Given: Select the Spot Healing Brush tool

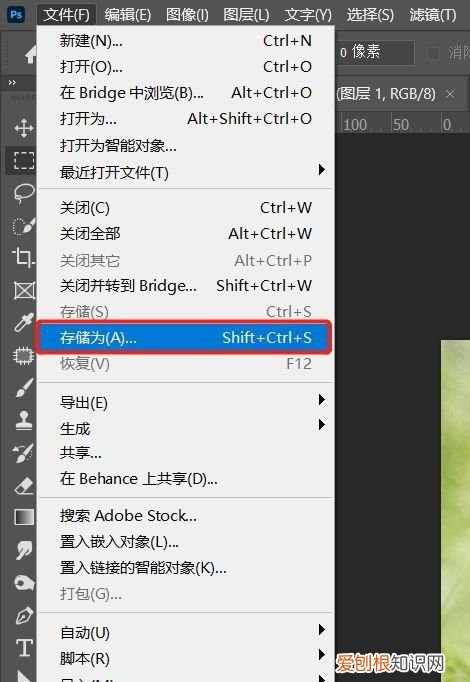Looking at the screenshot, I should tap(23, 355).
